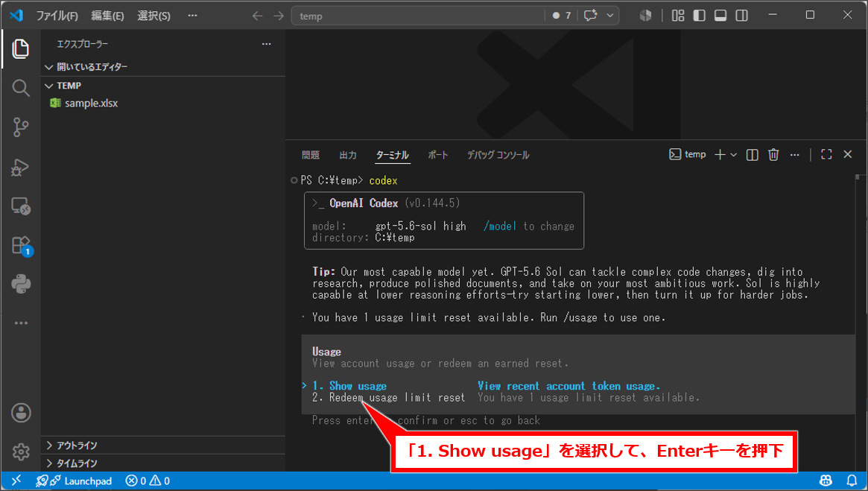
Task: Open Explorer views and more actions ellipsis
Action: point(266,44)
